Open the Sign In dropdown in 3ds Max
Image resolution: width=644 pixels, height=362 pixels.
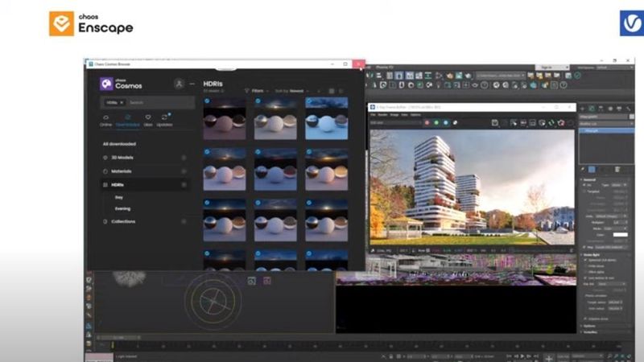point(551,68)
